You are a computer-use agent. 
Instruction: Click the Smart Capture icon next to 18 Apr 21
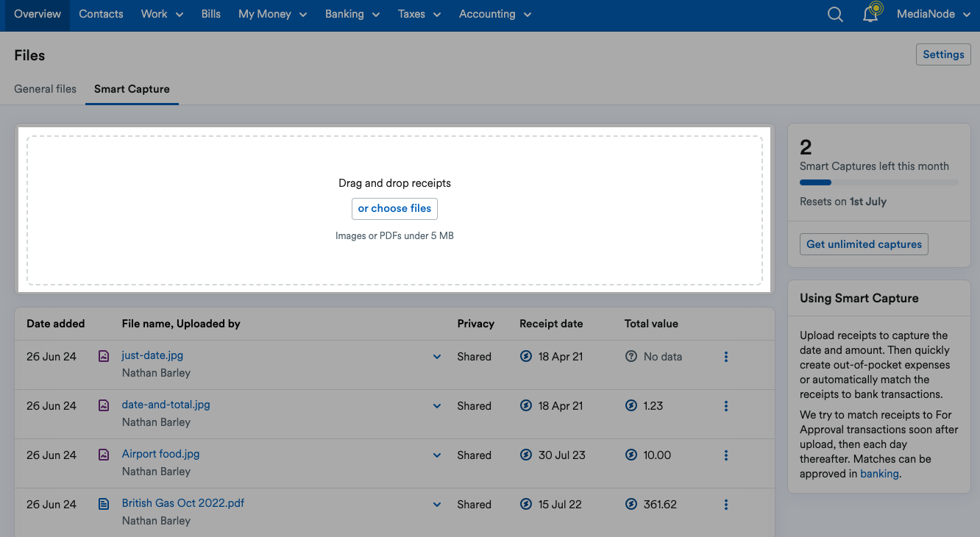click(x=525, y=356)
